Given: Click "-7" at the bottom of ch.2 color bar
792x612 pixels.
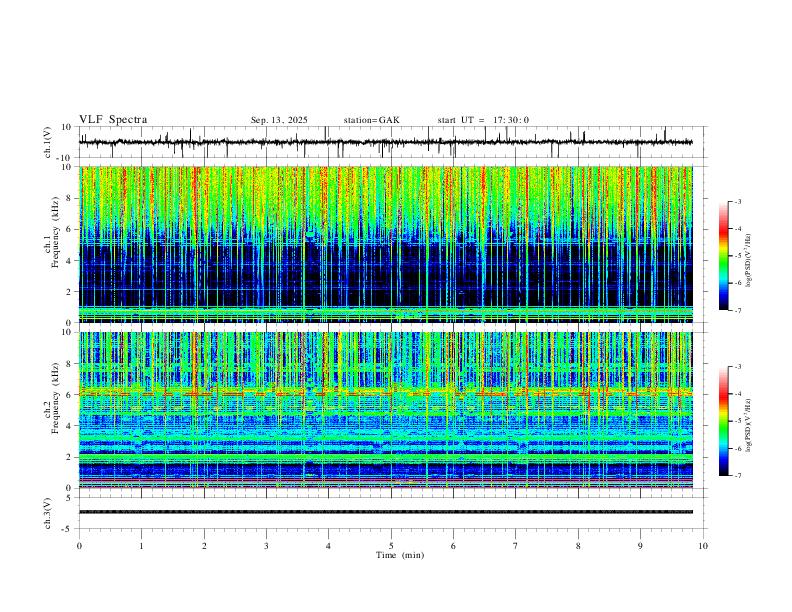Looking at the screenshot, I should [737, 476].
